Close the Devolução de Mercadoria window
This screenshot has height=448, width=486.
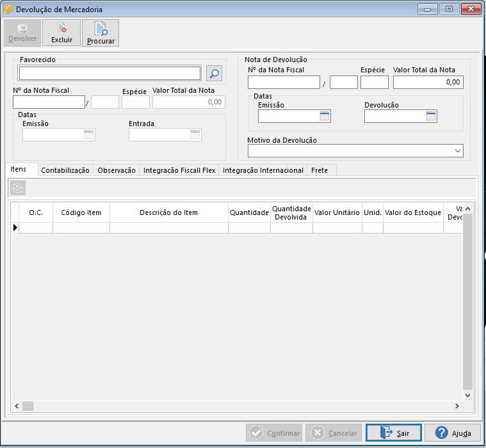[x=471, y=9]
